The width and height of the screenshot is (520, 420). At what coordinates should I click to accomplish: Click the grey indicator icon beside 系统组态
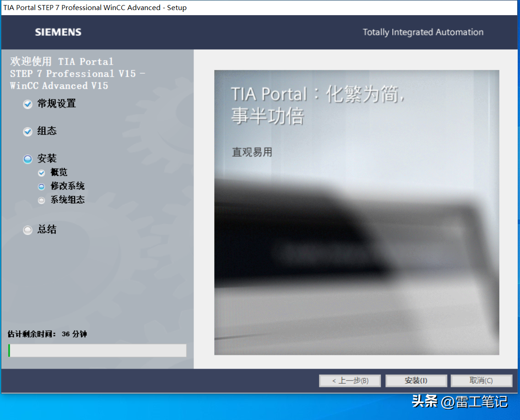coord(42,200)
